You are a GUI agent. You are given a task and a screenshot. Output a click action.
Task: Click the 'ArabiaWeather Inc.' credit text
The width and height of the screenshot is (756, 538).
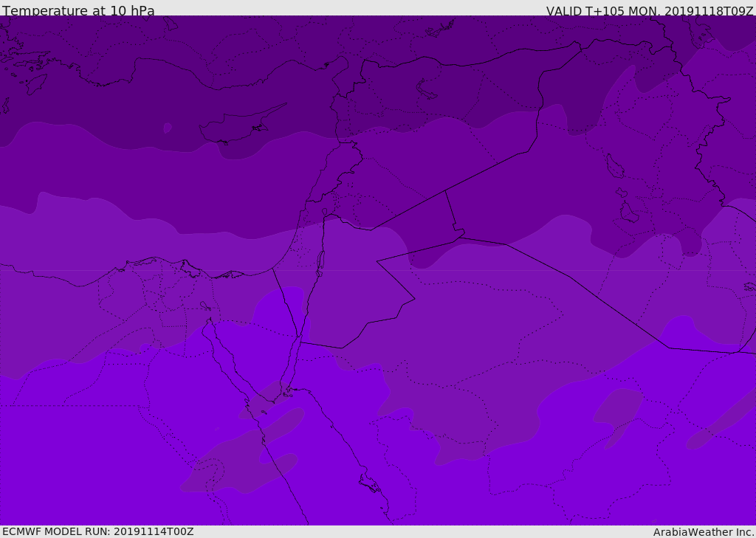click(704, 532)
